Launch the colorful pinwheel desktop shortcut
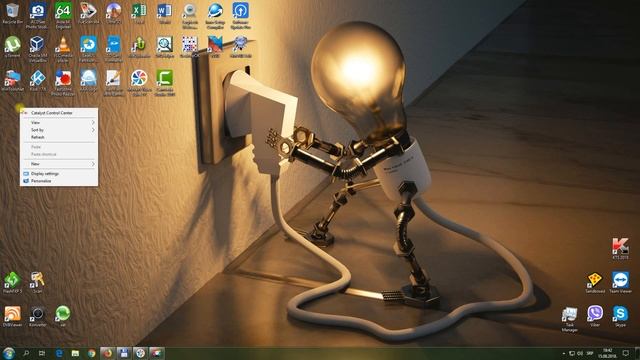Screen dimensions: 640x360 139,82
